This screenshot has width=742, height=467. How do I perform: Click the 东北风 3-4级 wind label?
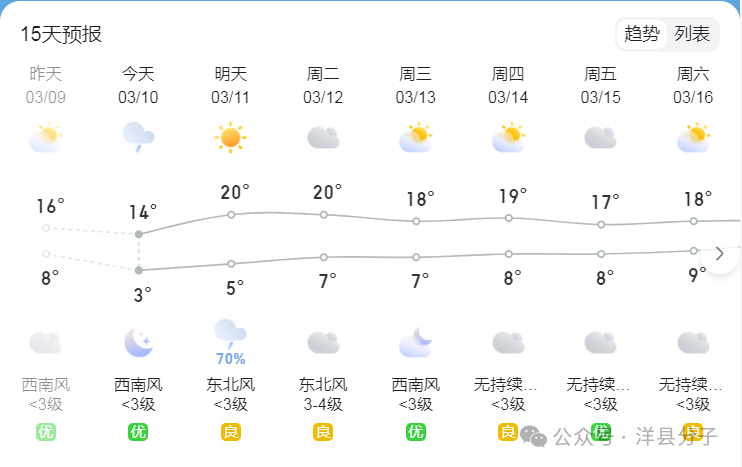tap(323, 395)
